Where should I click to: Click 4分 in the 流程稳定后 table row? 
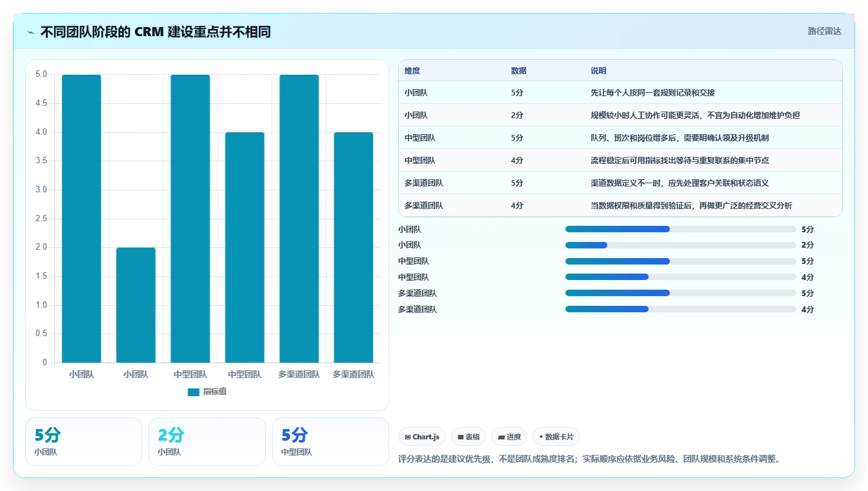517,161
